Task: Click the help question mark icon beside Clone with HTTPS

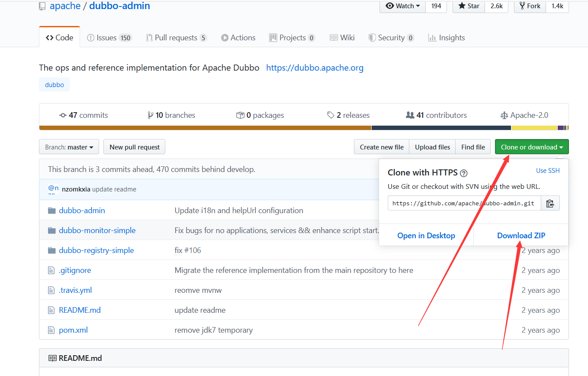Action: (463, 173)
